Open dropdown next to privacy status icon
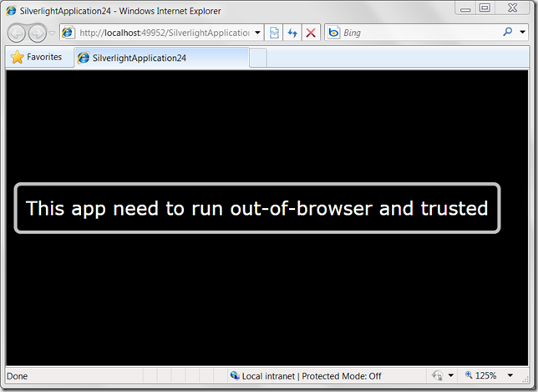 [451, 376]
